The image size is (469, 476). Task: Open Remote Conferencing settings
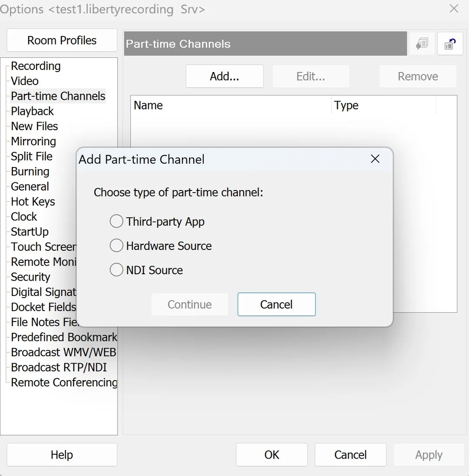pyautogui.click(x=64, y=383)
